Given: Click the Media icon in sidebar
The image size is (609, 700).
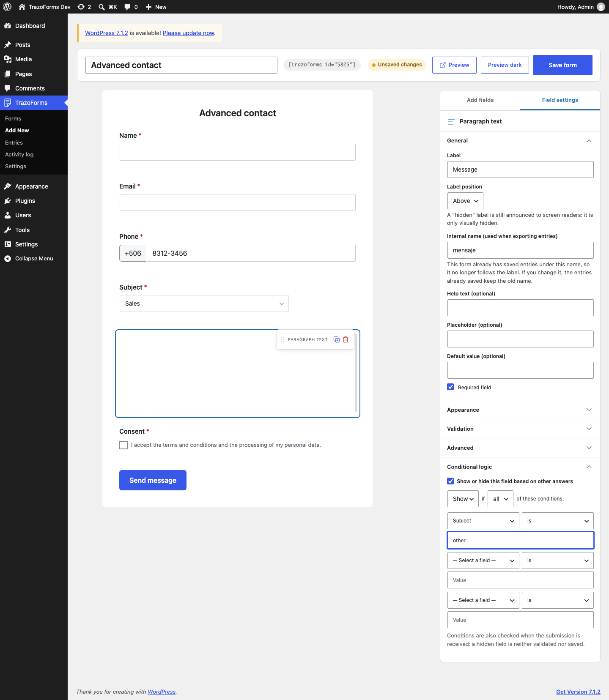Looking at the screenshot, I should point(8,59).
